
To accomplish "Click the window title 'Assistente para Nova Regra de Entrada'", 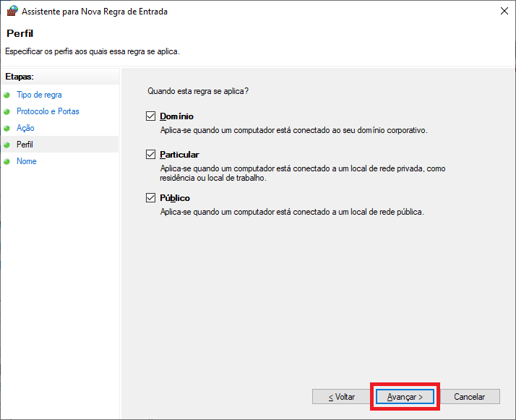I will [x=95, y=12].
